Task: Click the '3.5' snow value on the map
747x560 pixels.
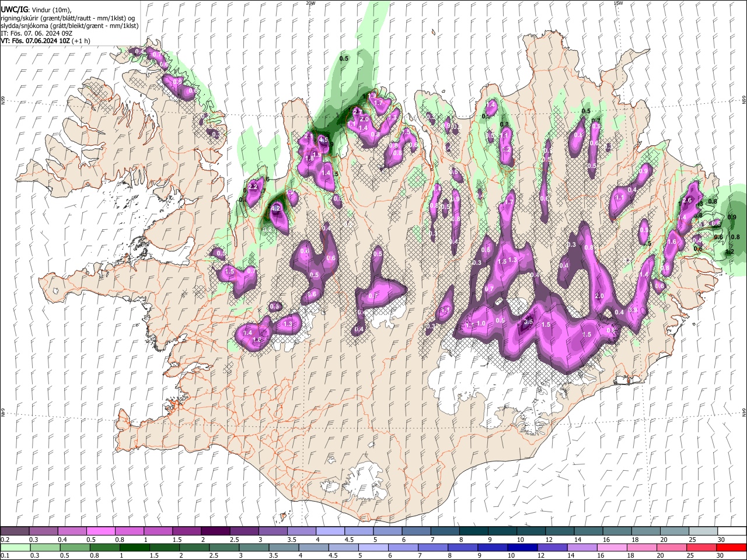Action: click(529, 321)
